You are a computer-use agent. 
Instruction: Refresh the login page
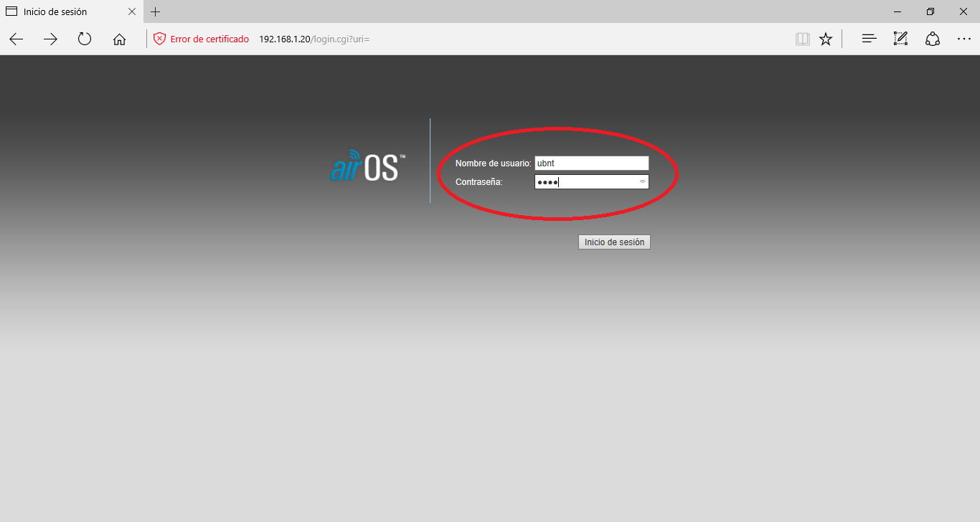[x=85, y=39]
